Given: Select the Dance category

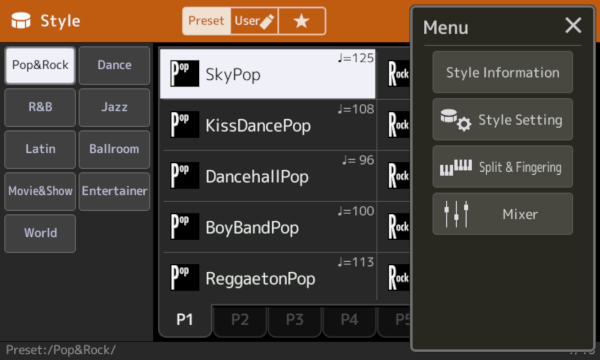Looking at the screenshot, I should tap(114, 65).
